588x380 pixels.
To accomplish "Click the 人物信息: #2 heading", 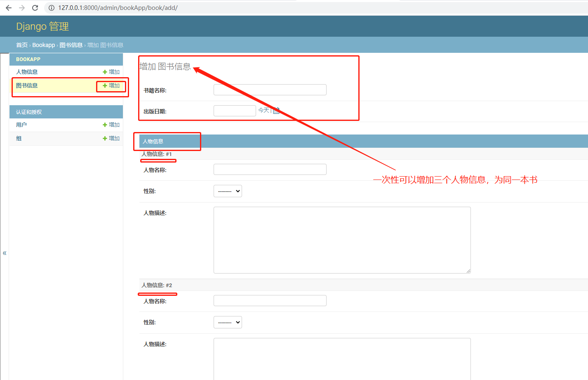I will tap(157, 285).
